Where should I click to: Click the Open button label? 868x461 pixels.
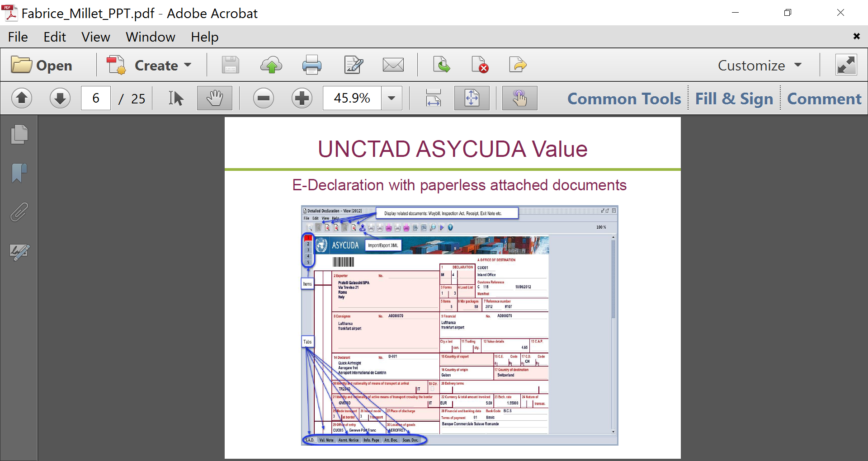[54, 66]
